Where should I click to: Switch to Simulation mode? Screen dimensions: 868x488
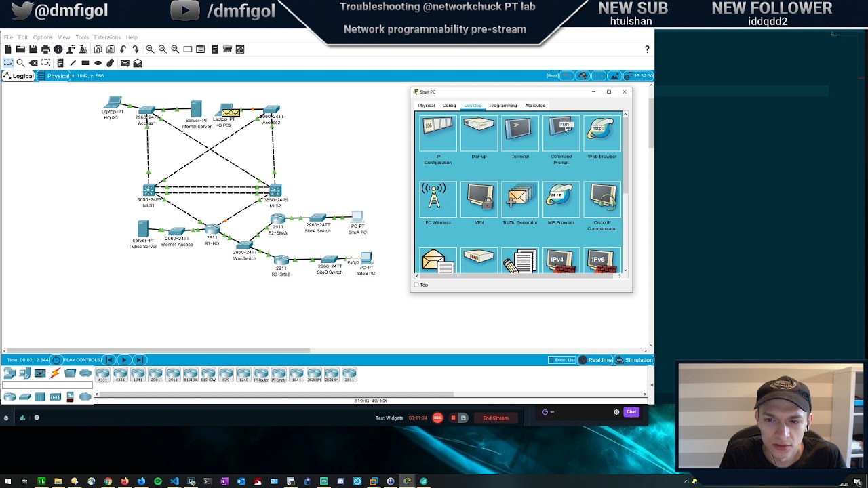pyautogui.click(x=634, y=360)
